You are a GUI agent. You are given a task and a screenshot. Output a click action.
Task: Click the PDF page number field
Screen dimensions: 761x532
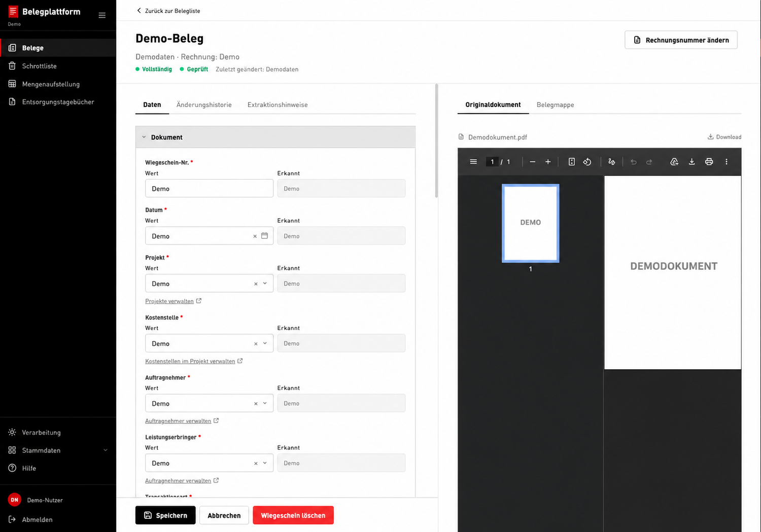(492, 162)
